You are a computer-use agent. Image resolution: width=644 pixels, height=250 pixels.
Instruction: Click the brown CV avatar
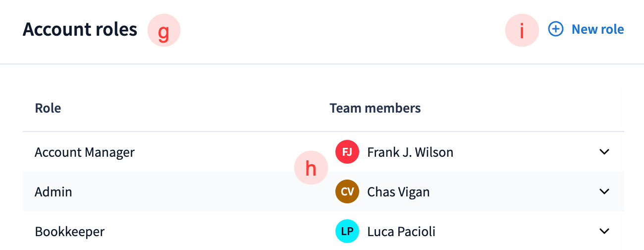tap(347, 191)
